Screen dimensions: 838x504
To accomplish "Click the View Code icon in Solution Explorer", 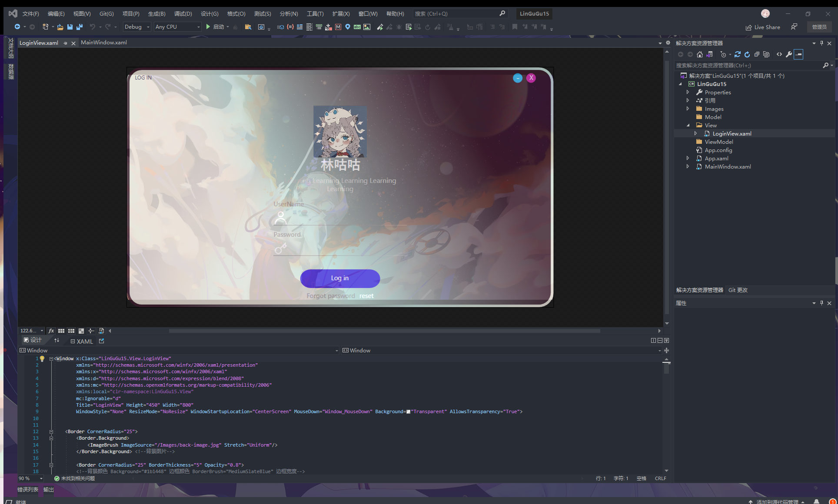I will pyautogui.click(x=779, y=54).
